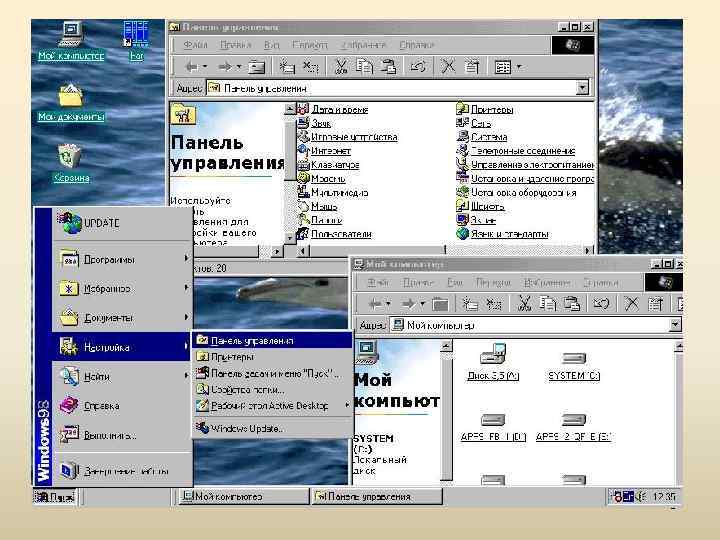Image resolution: width=720 pixels, height=540 pixels.
Task: Click the Paste icon in Панель управления toolbar
Action: click(388, 67)
